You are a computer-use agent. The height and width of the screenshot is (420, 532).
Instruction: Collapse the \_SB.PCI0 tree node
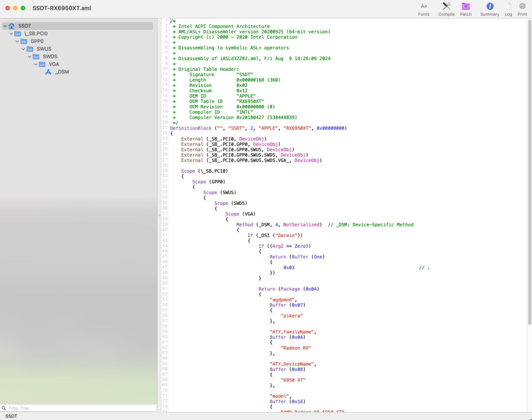click(x=11, y=34)
